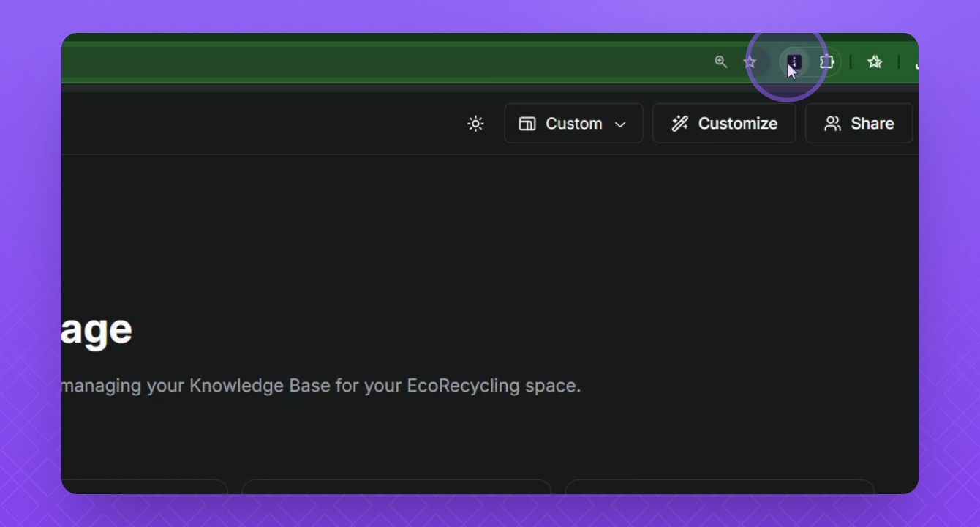Open the purple pinned extension icon
The height and width of the screenshot is (527, 980).
(794, 62)
